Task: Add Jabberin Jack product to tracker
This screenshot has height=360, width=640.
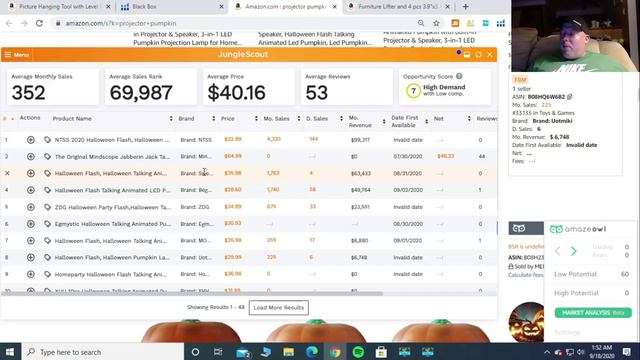Action: [x=31, y=157]
